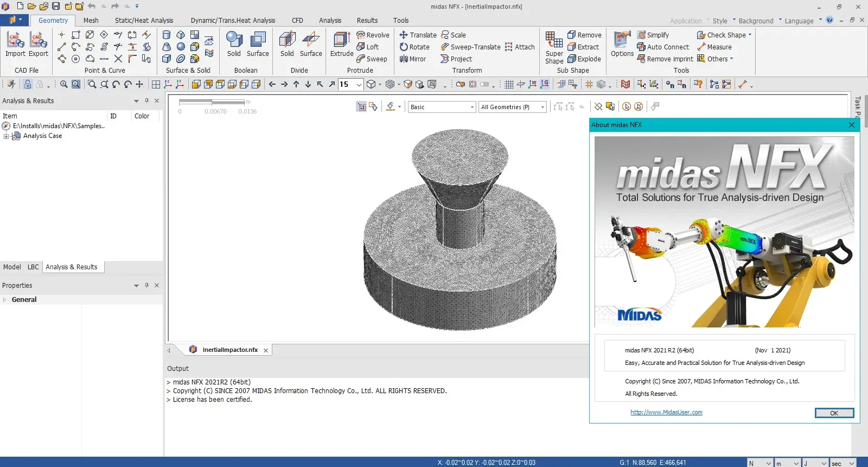The width and height of the screenshot is (868, 467).
Task: Open the geometry Options tool
Action: point(622,45)
